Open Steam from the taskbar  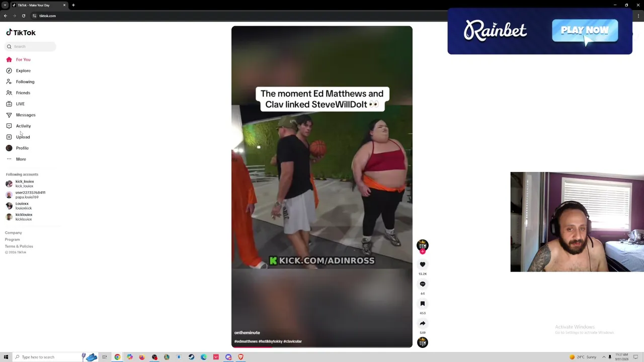191,357
